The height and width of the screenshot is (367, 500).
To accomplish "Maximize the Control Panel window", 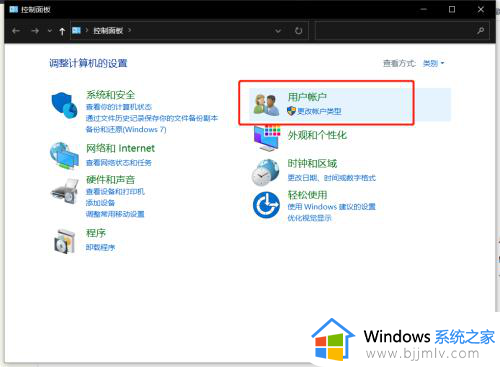I will 452,9.
